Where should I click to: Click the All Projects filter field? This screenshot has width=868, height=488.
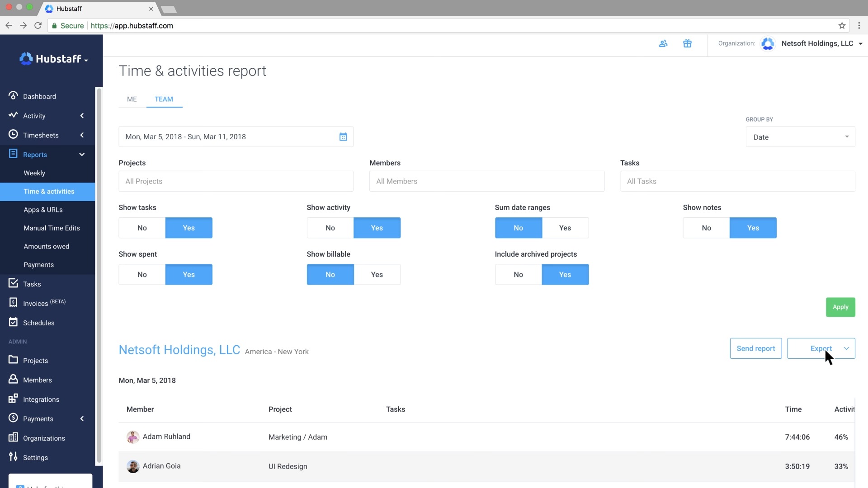click(235, 181)
